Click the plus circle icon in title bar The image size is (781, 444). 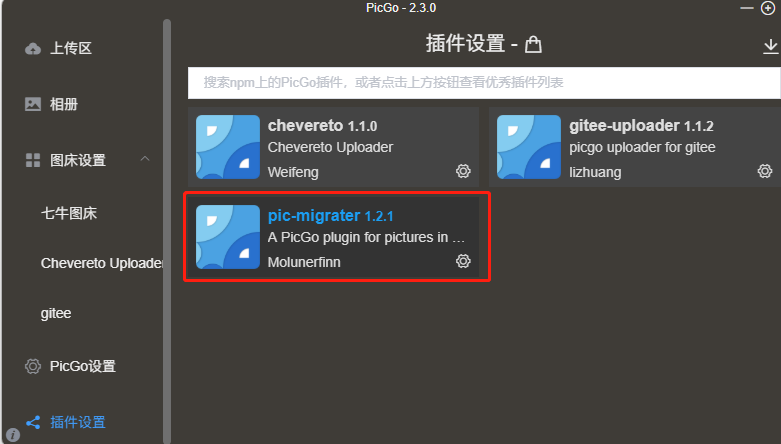point(768,8)
